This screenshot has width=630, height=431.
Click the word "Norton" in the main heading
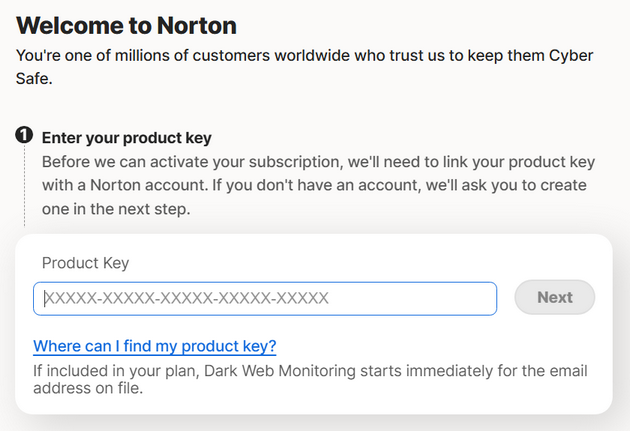[196, 26]
